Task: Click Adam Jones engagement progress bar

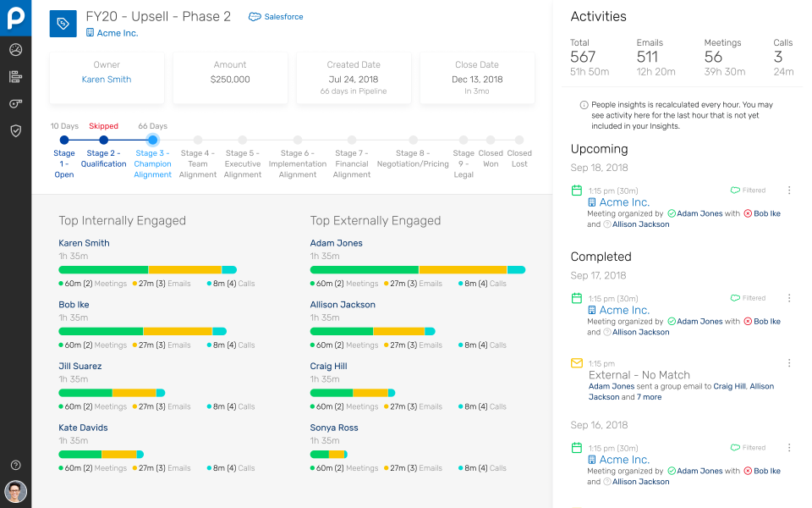Action: click(x=417, y=270)
